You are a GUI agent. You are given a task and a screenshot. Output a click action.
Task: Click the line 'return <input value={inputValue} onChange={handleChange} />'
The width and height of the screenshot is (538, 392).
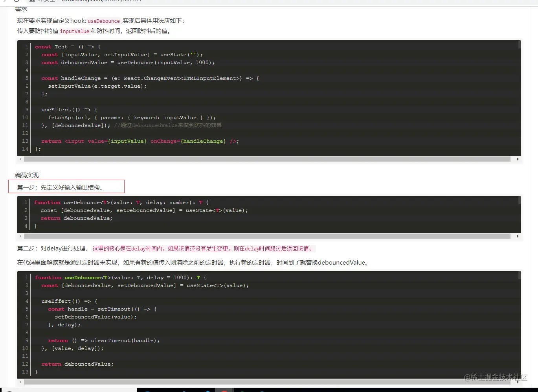(140, 141)
